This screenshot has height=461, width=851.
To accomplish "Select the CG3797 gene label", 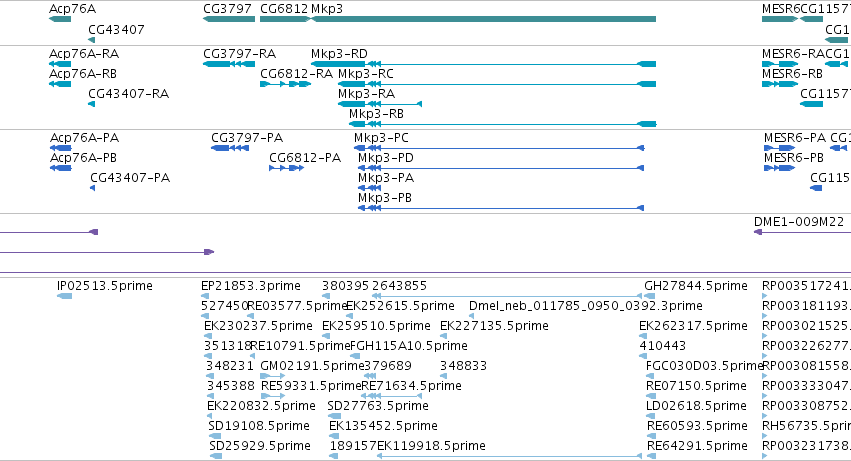I will (x=227, y=9).
